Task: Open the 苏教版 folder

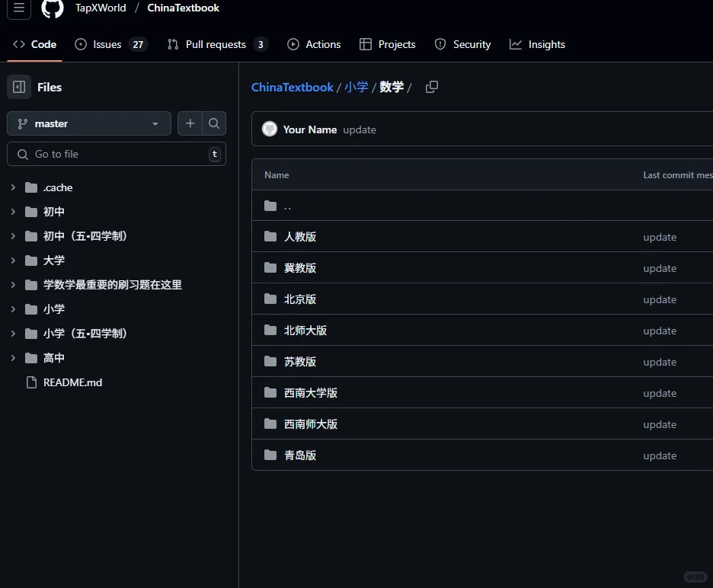Action: click(x=300, y=362)
